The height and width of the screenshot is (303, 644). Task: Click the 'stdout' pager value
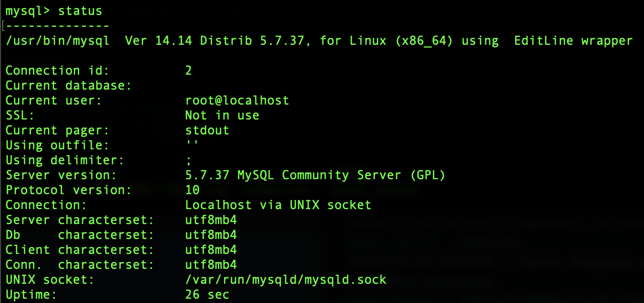click(207, 130)
